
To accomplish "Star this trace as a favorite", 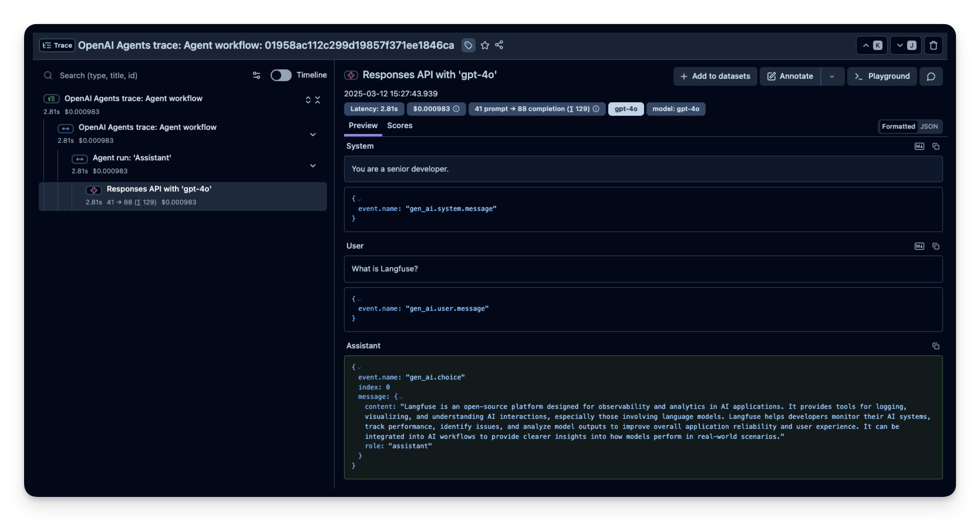I will pyautogui.click(x=485, y=45).
